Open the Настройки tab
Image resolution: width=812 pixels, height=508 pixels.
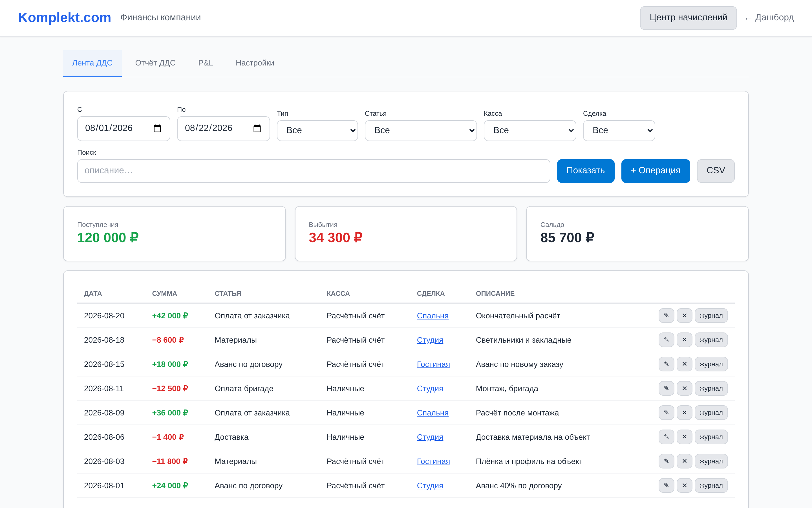[x=255, y=63]
